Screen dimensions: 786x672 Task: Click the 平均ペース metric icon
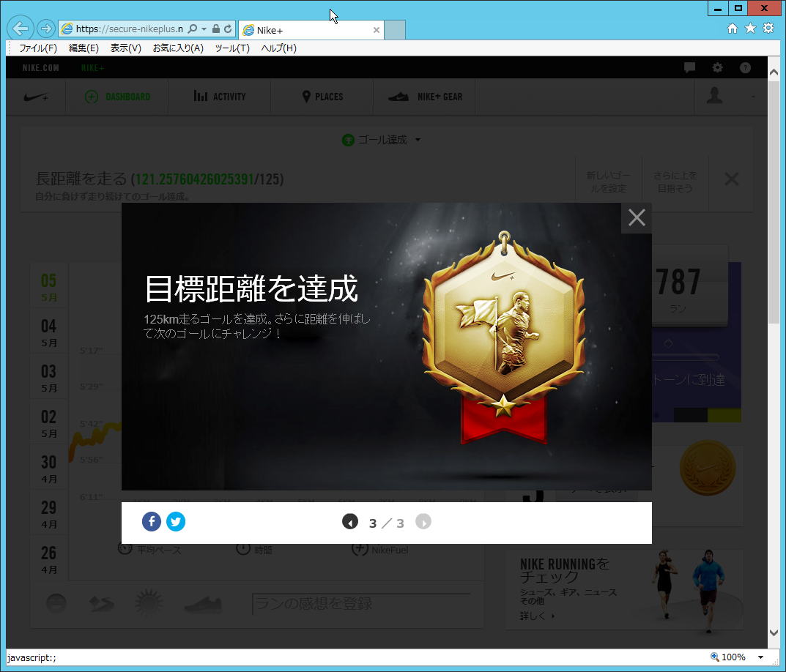click(x=125, y=549)
